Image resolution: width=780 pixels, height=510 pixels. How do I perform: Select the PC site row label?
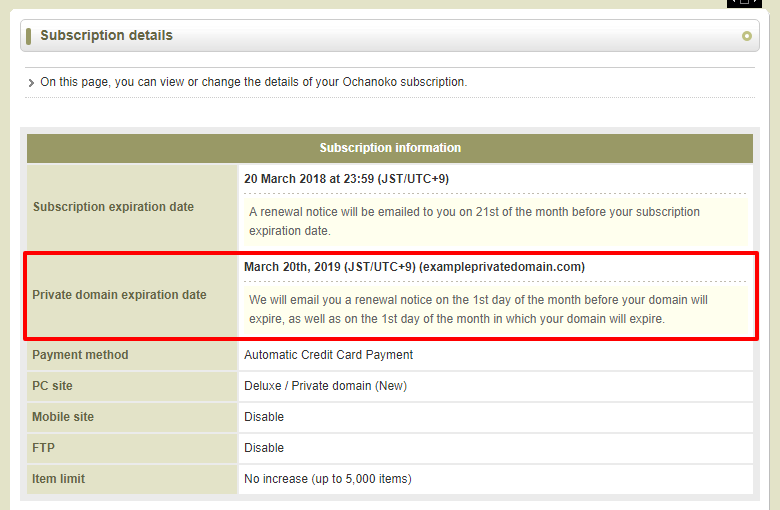point(52,386)
